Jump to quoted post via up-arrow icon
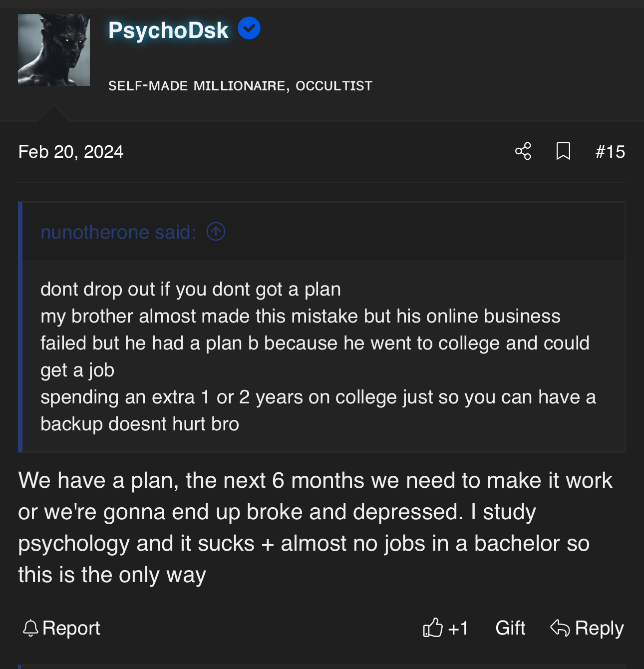Image resolution: width=644 pixels, height=669 pixels. click(216, 232)
